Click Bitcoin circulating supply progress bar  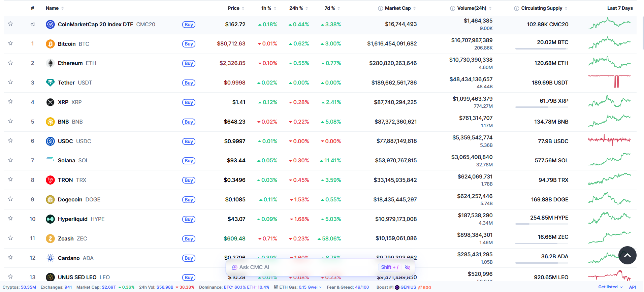(x=542, y=49)
